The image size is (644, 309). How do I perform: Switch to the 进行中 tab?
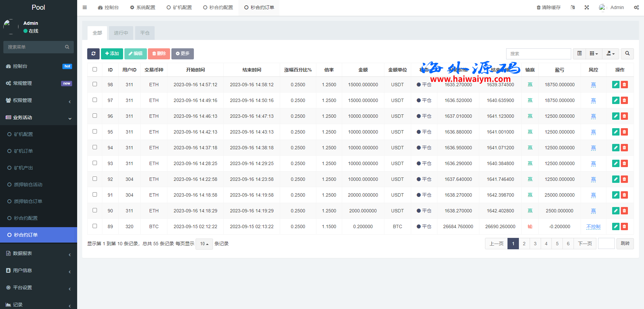tap(121, 33)
